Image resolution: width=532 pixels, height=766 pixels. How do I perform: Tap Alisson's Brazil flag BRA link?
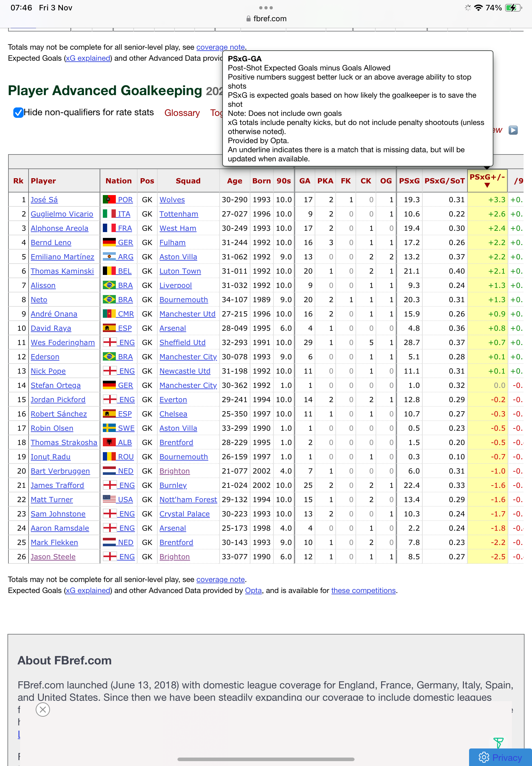118,285
